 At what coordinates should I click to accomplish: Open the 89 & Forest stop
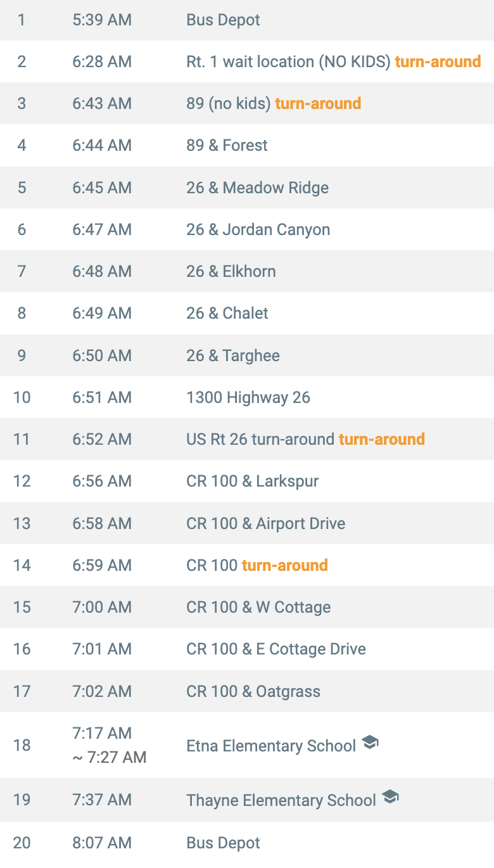[x=227, y=146]
